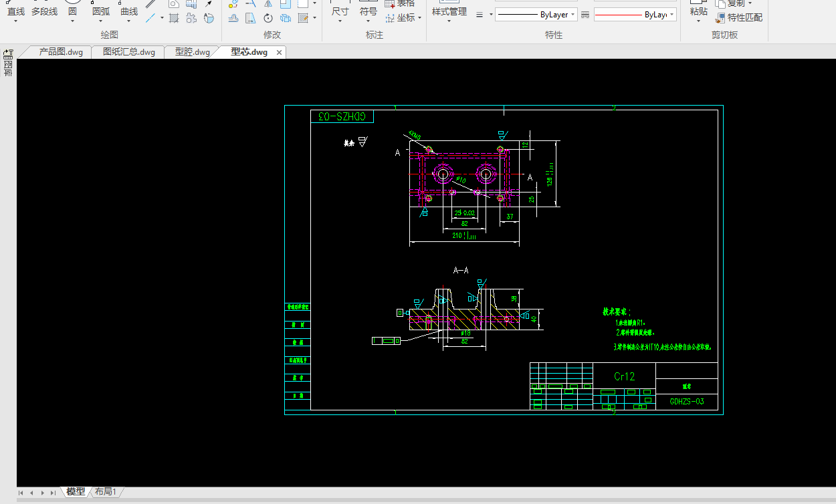Expand the 尺寸 dimension dropdown

pyautogui.click(x=340, y=21)
